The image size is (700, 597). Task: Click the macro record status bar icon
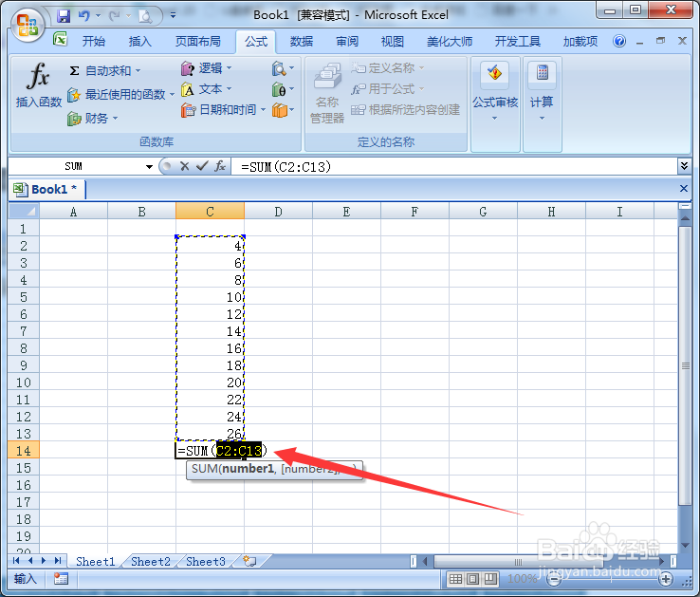point(61,579)
